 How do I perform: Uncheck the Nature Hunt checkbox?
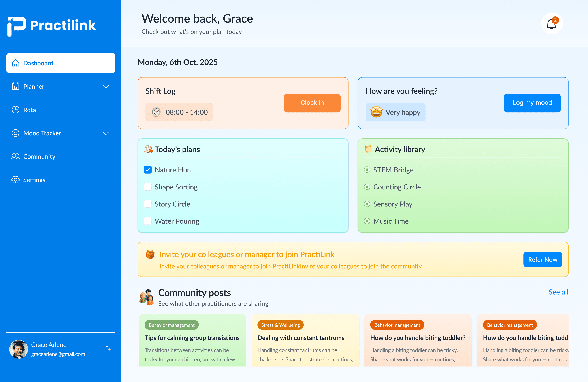pyautogui.click(x=148, y=170)
